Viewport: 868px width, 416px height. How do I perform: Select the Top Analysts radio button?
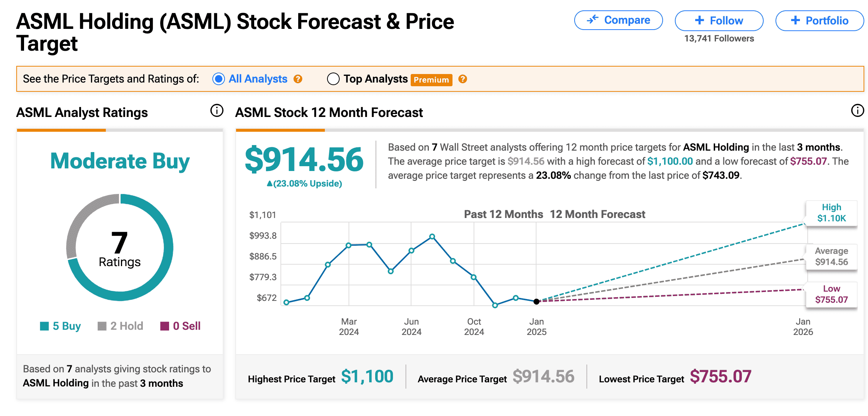tap(333, 79)
